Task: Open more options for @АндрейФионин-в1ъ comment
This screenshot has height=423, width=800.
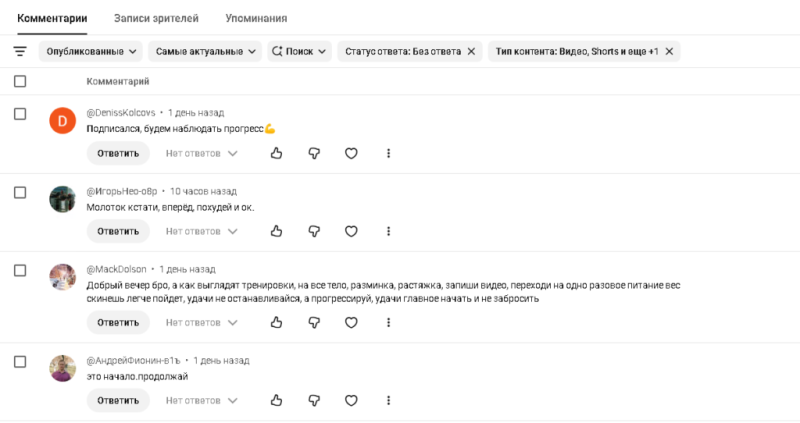Action: tap(388, 401)
